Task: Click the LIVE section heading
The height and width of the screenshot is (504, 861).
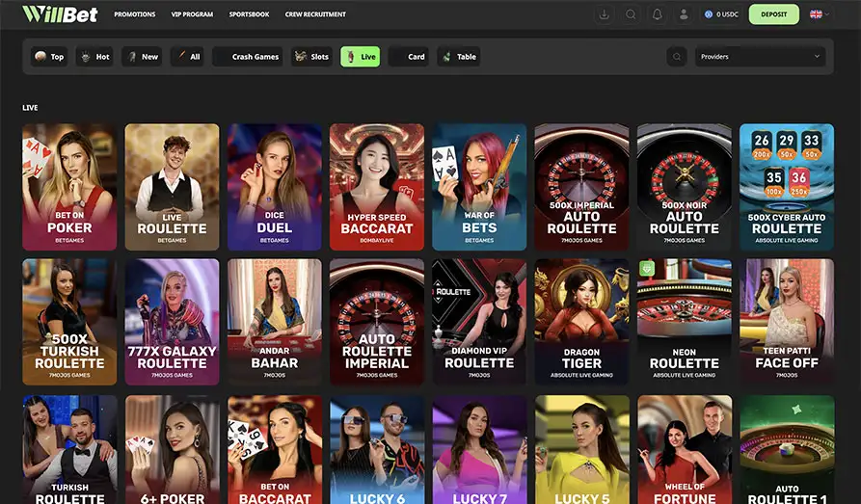Action: [x=30, y=108]
